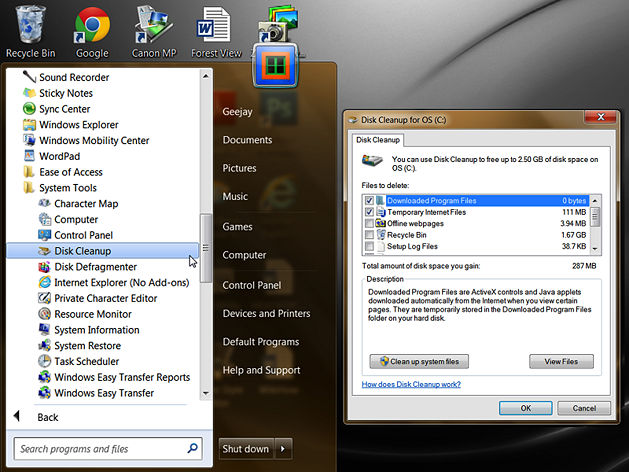The height and width of the screenshot is (472, 629).
Task: Click the Clean up system files button
Action: (x=418, y=361)
